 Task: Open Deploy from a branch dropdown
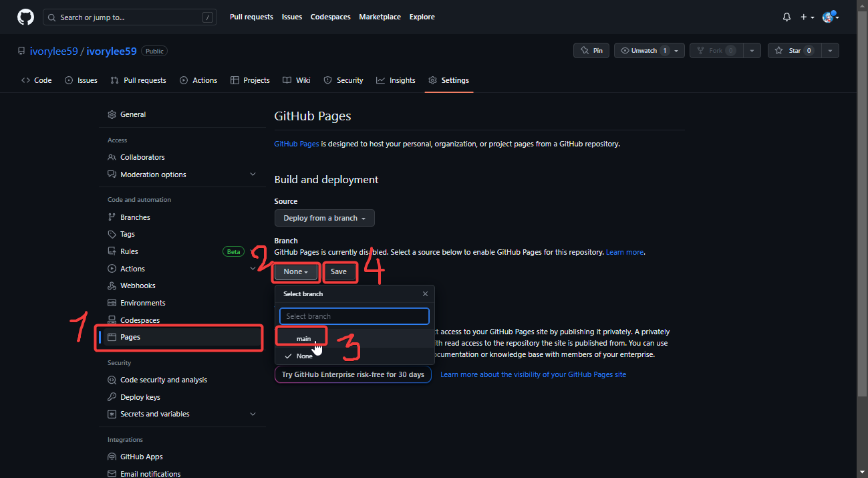(x=325, y=218)
